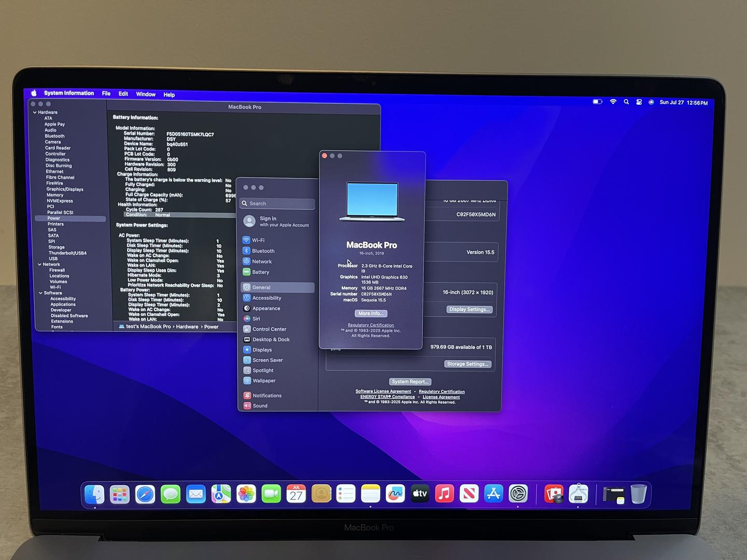Select Thunderbolt/USB4 in the System Information tree

point(67,253)
